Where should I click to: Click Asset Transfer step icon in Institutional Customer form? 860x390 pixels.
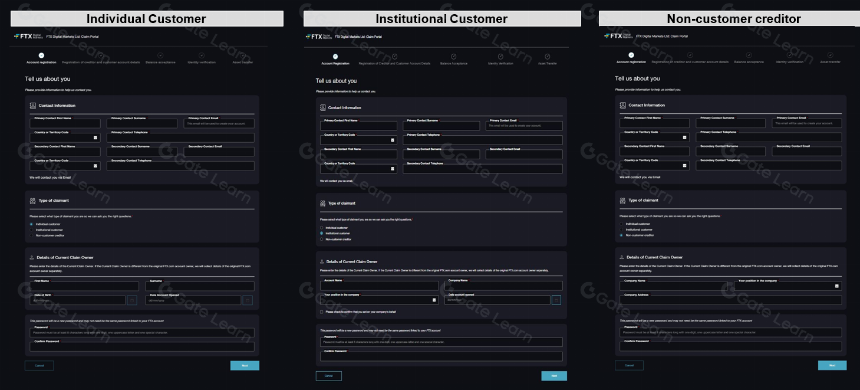tap(547, 56)
